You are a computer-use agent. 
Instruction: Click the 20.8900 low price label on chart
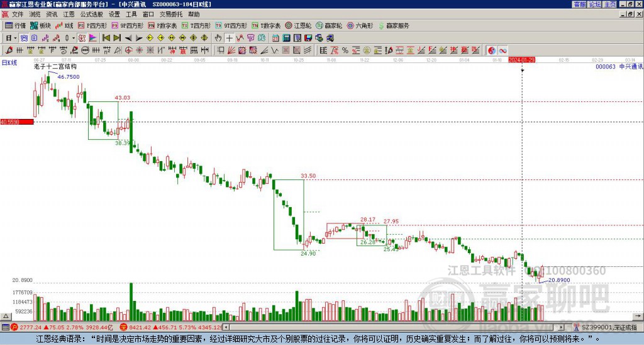pos(559,280)
